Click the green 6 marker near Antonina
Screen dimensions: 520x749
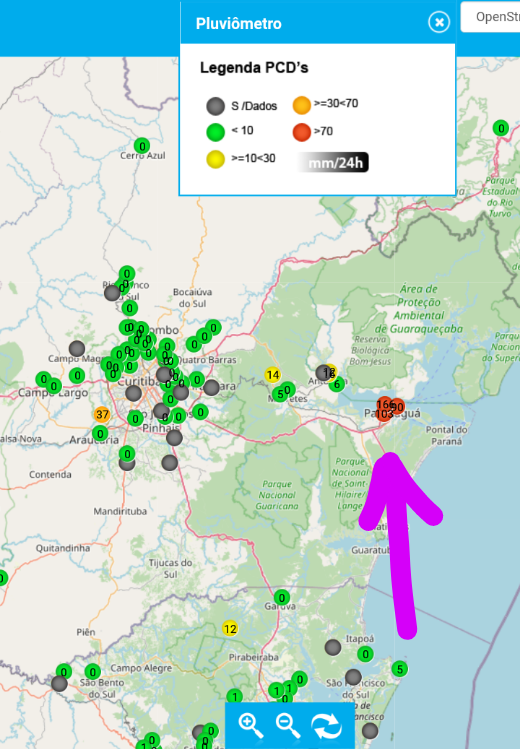(x=337, y=384)
